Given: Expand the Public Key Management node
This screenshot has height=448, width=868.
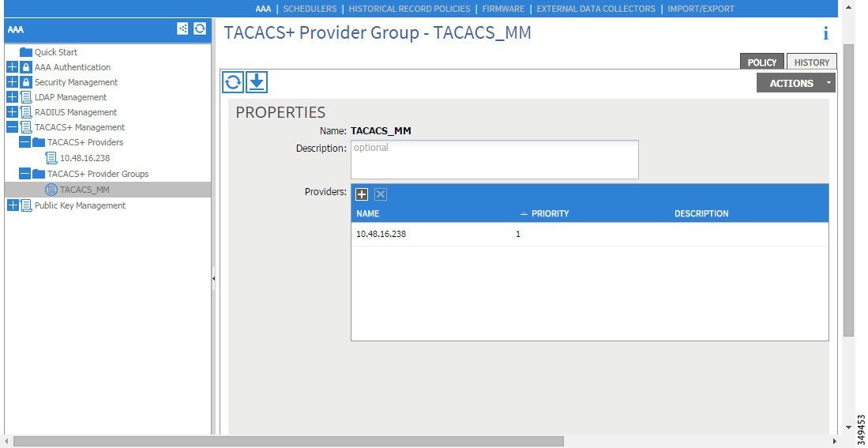Looking at the screenshot, I should tap(12, 205).
